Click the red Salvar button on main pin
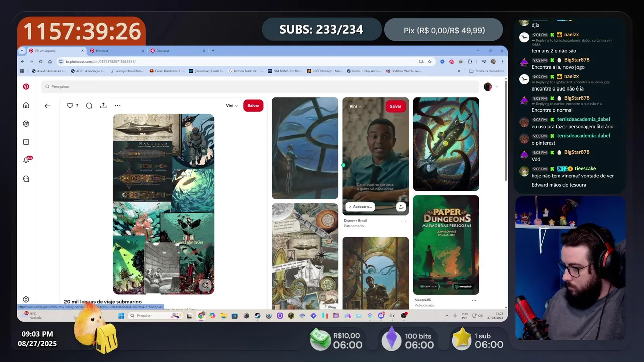This screenshot has height=362, width=644. (253, 105)
